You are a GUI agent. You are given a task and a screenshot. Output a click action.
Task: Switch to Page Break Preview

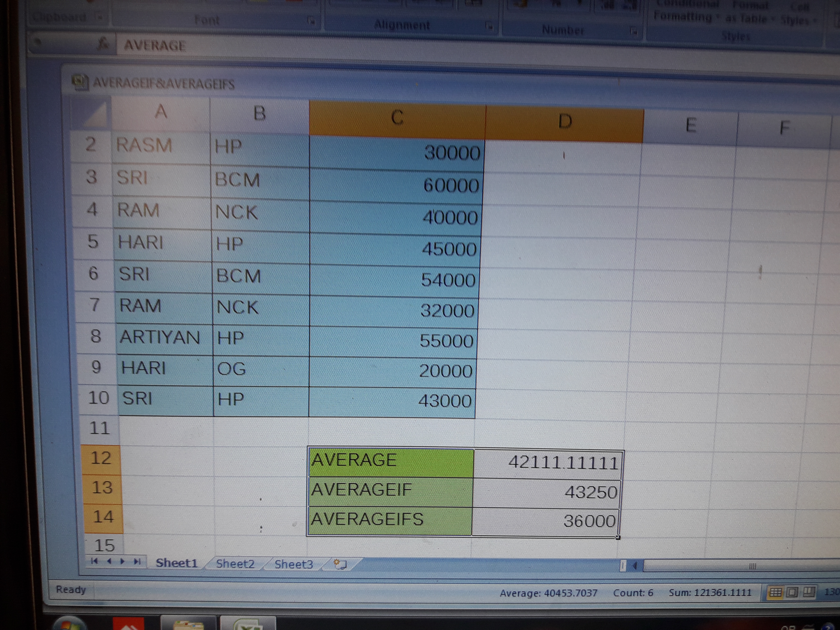809,592
